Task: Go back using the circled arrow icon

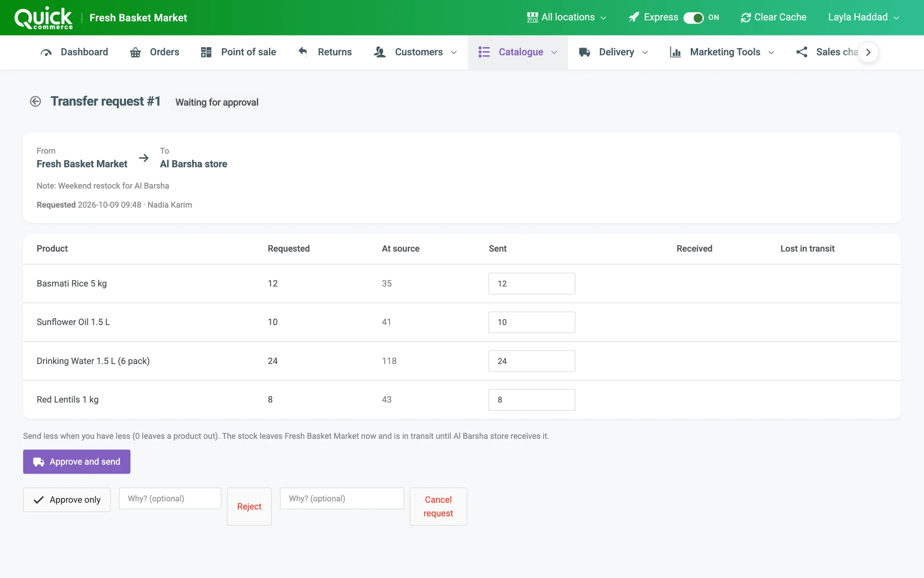Action: [35, 102]
